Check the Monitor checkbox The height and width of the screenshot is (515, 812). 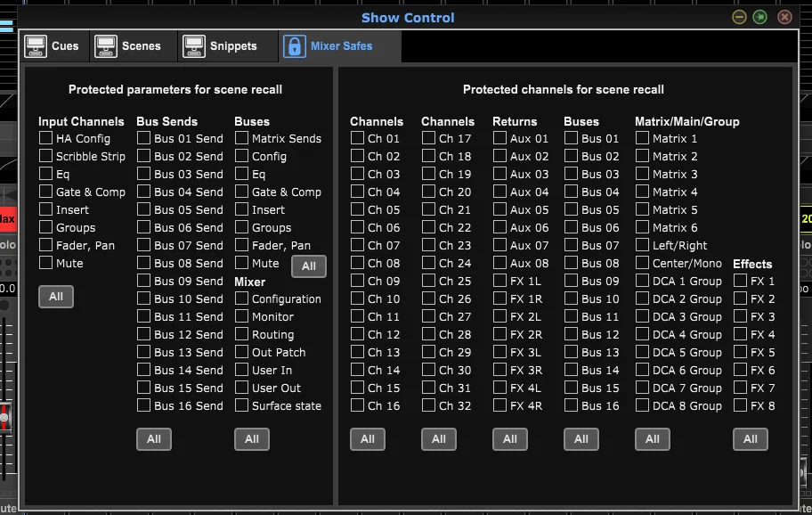click(241, 316)
